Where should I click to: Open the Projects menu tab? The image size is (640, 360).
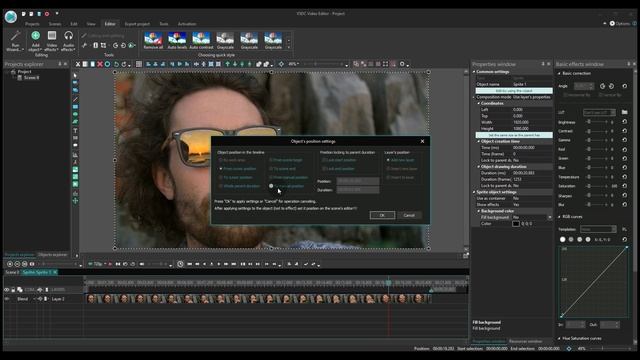tap(32, 24)
